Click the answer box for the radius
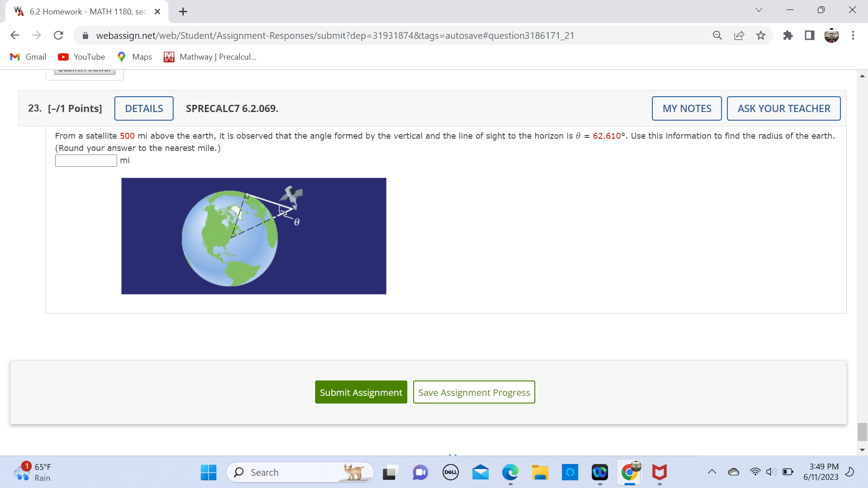 click(x=85, y=160)
